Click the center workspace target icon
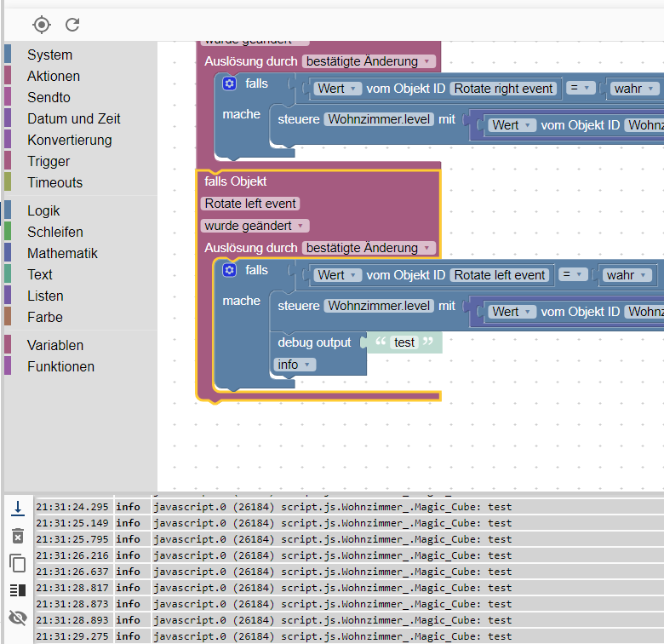Viewport: 664px width, 644px height. coord(42,25)
